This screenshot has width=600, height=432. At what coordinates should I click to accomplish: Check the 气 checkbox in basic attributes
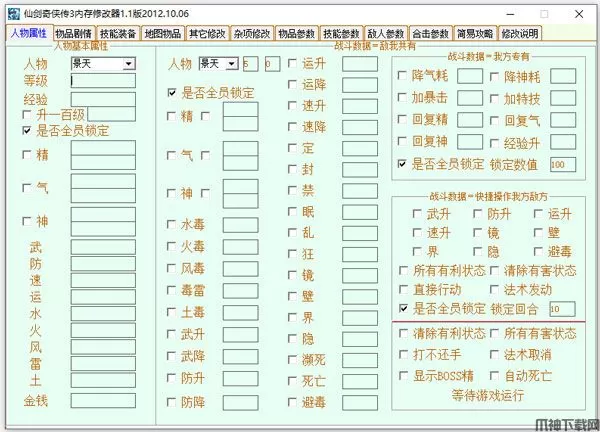pos(27,188)
